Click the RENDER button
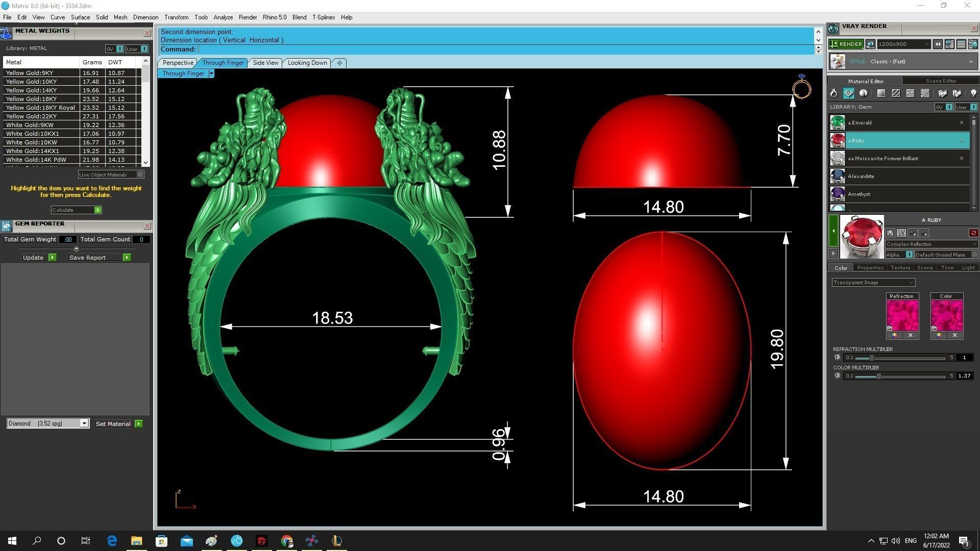 [x=846, y=44]
